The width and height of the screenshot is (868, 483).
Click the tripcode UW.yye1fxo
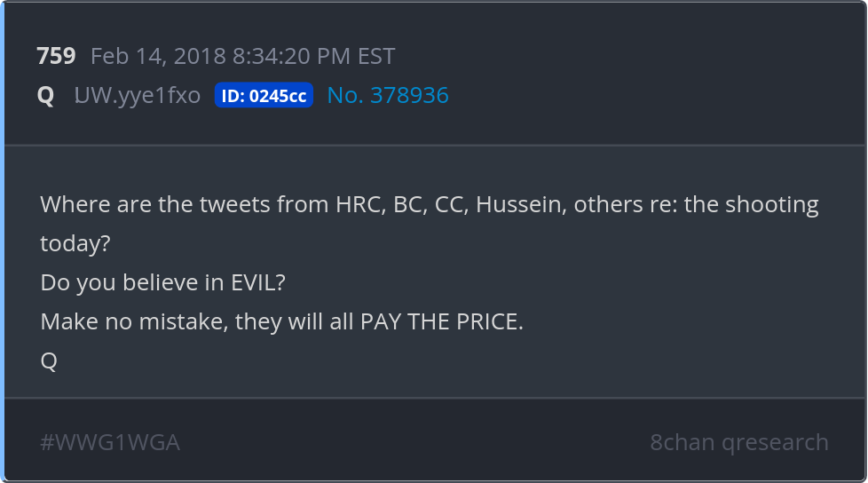[x=138, y=96]
